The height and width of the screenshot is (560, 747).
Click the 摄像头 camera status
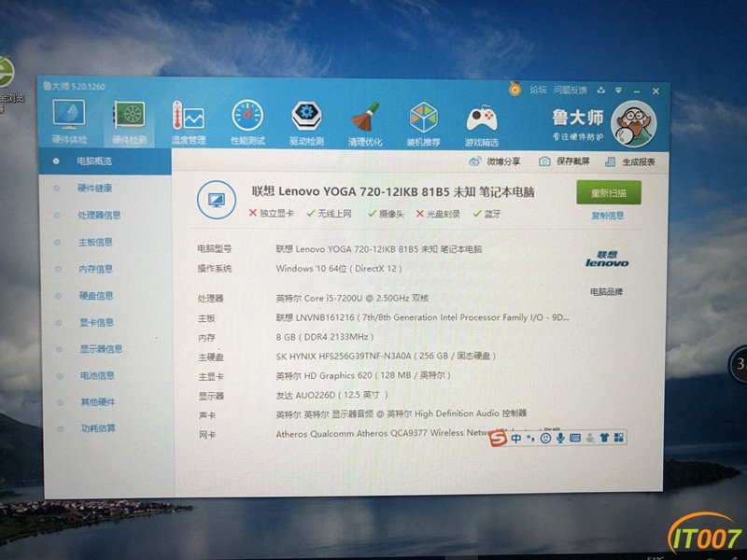386,214
